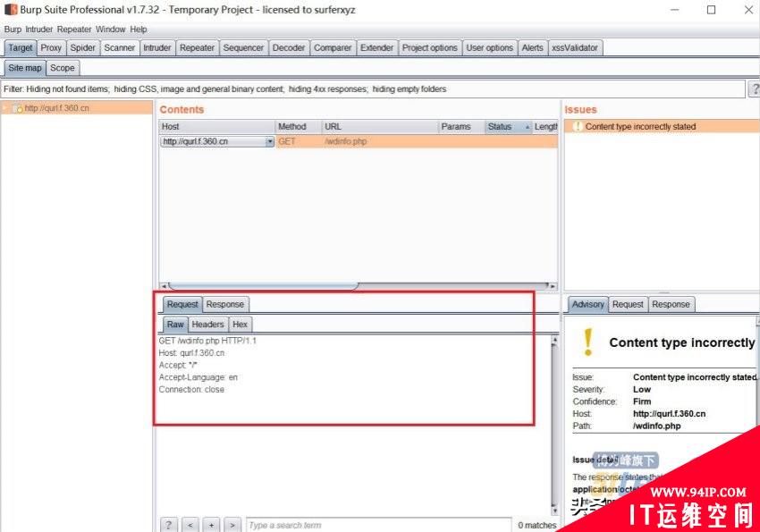
Task: Switch to the Proxy tab
Action: (x=51, y=48)
